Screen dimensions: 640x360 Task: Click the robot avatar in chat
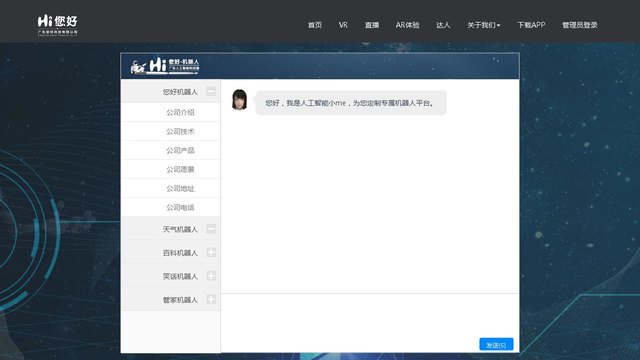click(x=240, y=100)
